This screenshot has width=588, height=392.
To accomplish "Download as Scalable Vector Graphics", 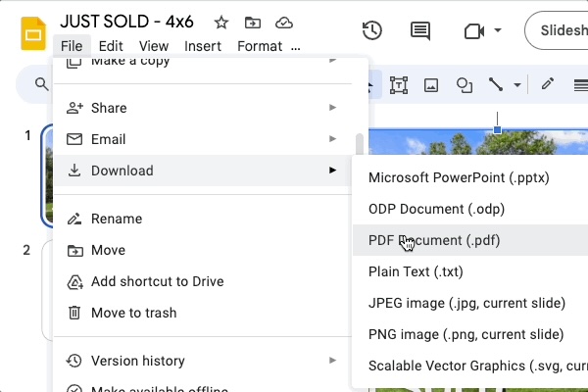I will click(x=470, y=366).
